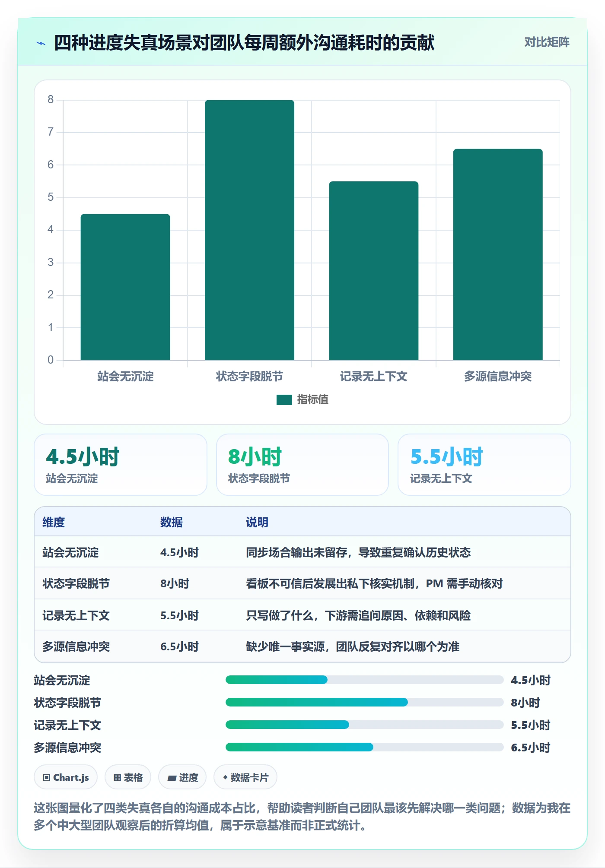Click the 6.5小时 value beside the progress bar
605x868 pixels.
point(531,748)
